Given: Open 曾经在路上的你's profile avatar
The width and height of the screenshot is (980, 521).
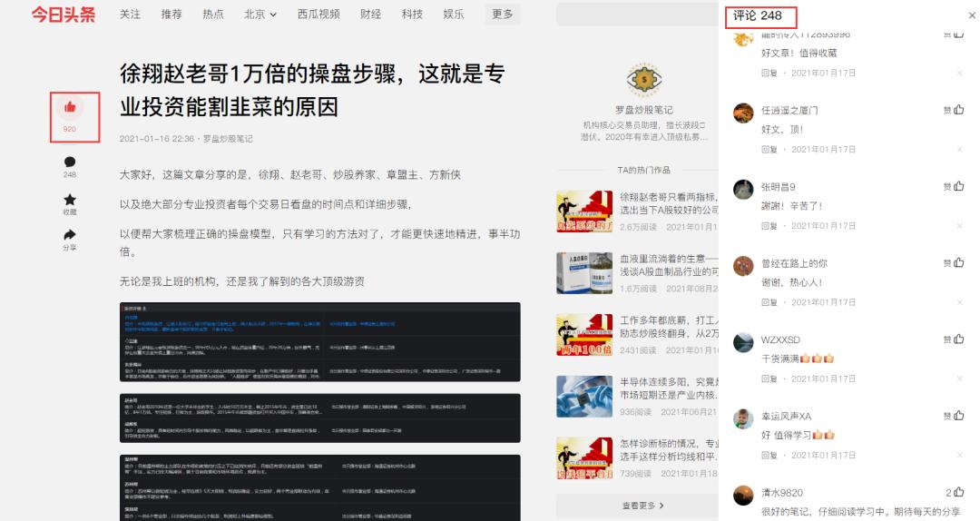Looking at the screenshot, I should (x=743, y=266).
